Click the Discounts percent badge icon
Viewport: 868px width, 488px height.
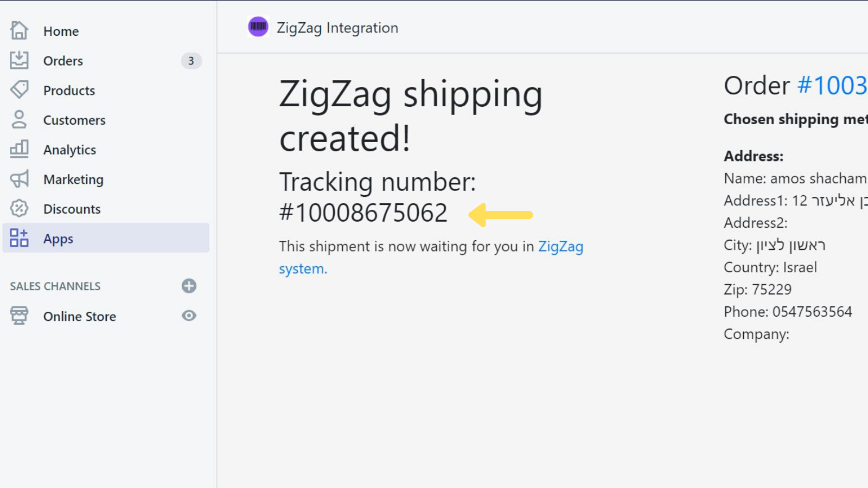(x=19, y=208)
